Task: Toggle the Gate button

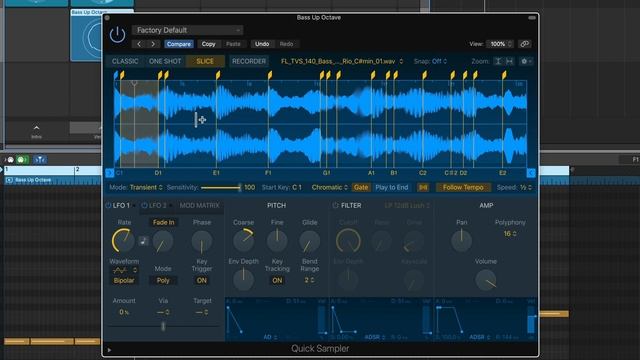Action: (361, 187)
